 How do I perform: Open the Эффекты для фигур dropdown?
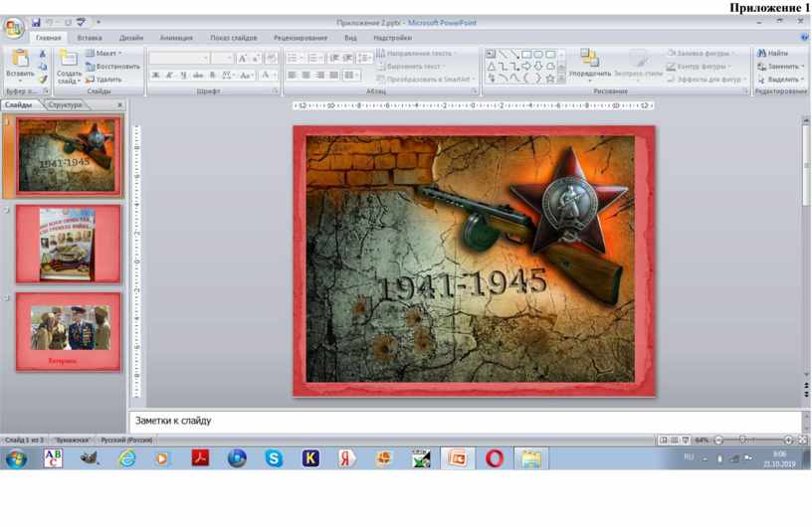[707, 80]
